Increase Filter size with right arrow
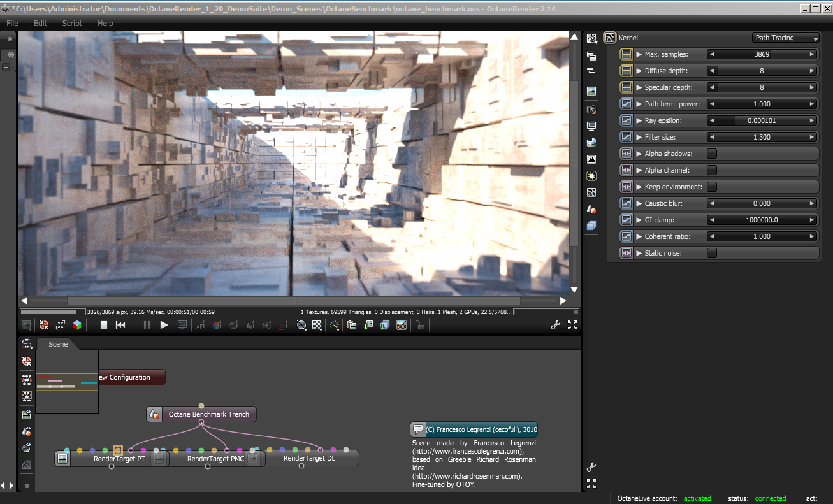This screenshot has width=833, height=504. pos(811,137)
